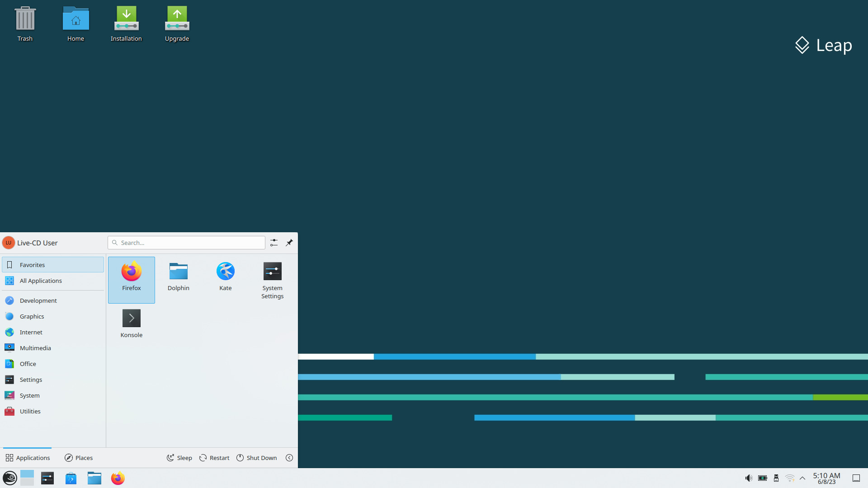
Task: Open Kate text editor
Action: coord(225,280)
